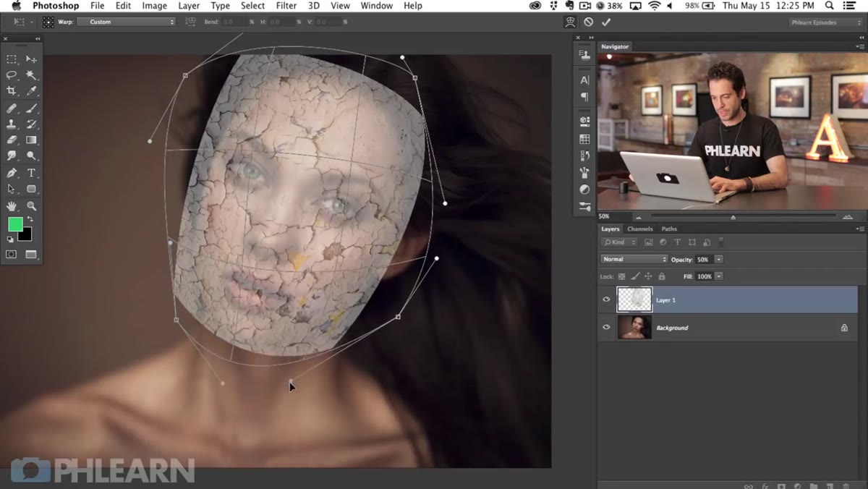Open the Kind layer filter dropdown
The width and height of the screenshot is (868, 489).
pyautogui.click(x=620, y=242)
